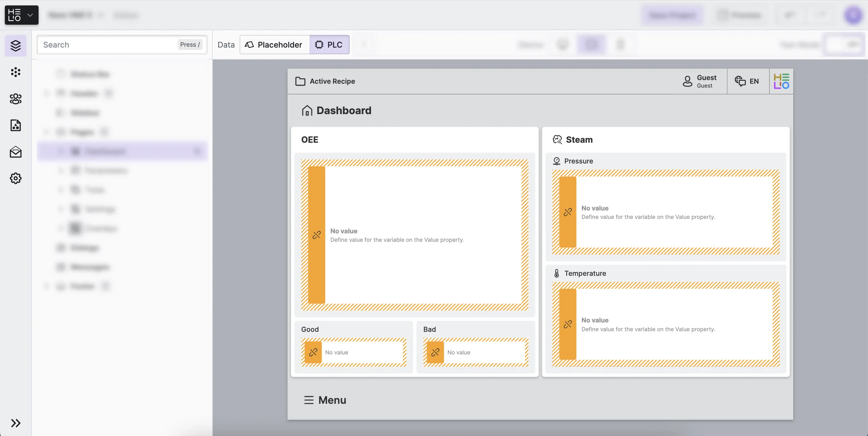Click the home icon beside Dashboard
868x436 pixels.
[x=307, y=111]
